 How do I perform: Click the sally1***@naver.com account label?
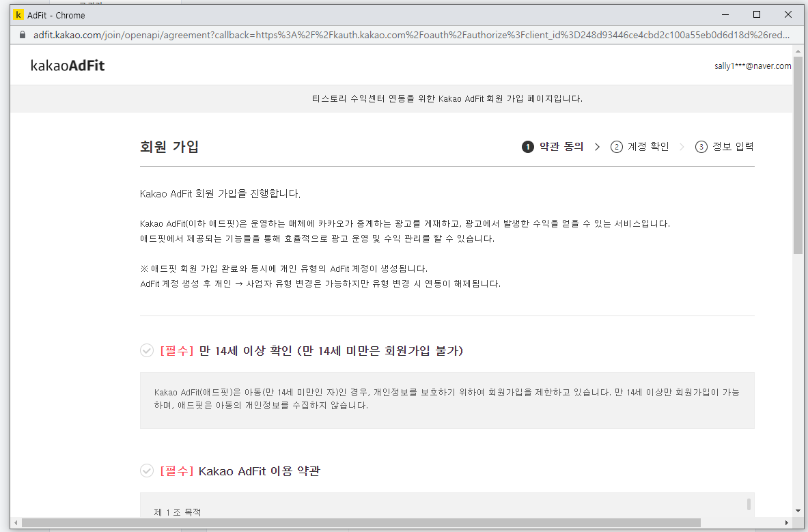(753, 66)
